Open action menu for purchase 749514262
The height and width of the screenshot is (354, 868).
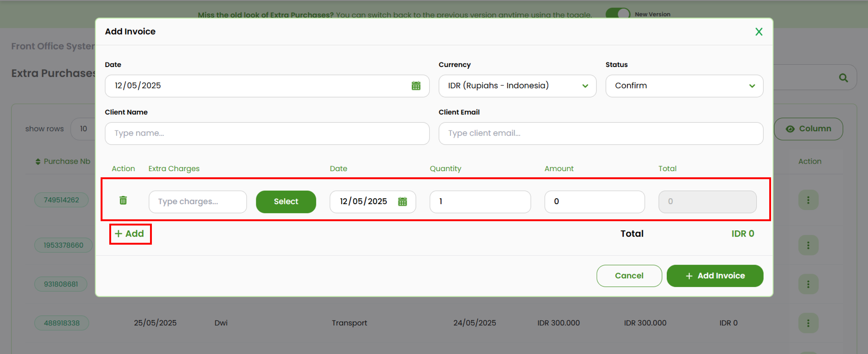pos(808,200)
